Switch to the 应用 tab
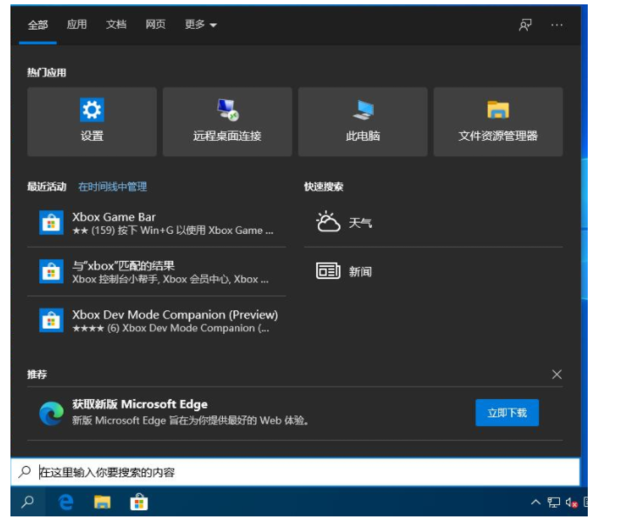This screenshot has height=519, width=620. (x=77, y=25)
